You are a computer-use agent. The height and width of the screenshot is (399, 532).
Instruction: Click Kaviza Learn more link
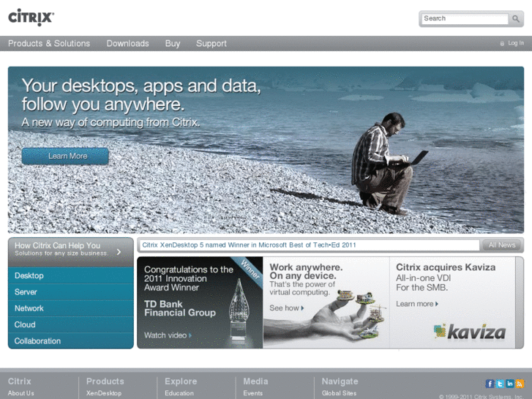tap(417, 304)
